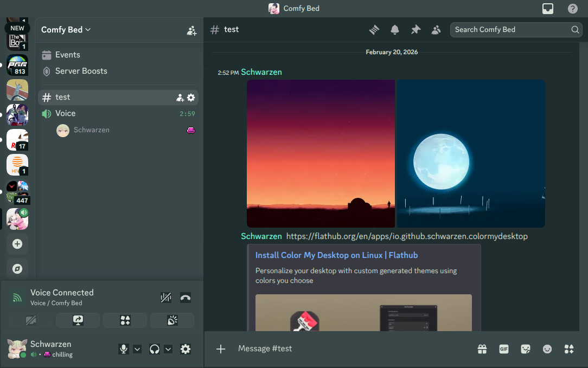Open the server with the 17 badge
The height and width of the screenshot is (368, 588).
click(17, 140)
